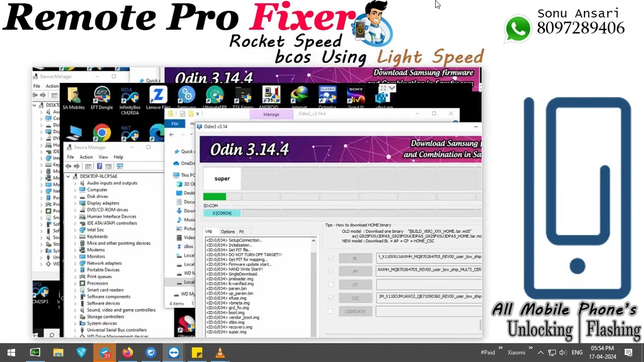Open the Windows Start menu

point(11,352)
